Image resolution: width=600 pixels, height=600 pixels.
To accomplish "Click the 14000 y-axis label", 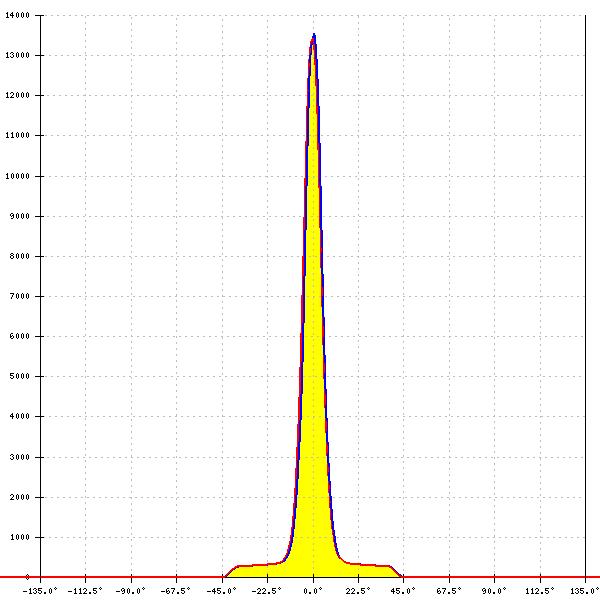I will point(17,15).
